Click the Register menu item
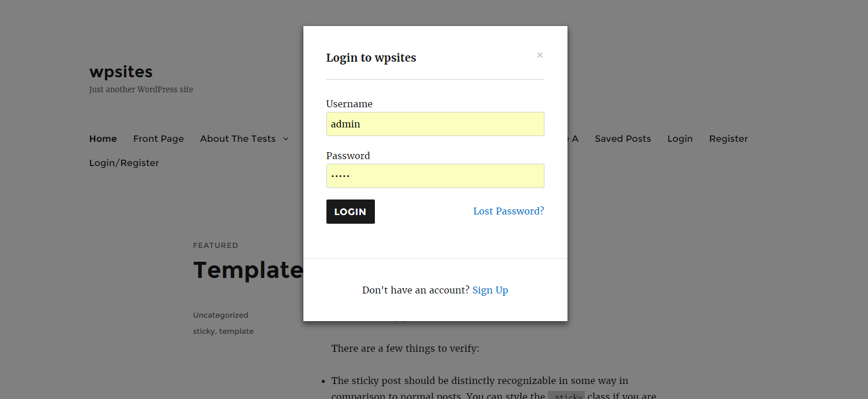 [x=728, y=139]
